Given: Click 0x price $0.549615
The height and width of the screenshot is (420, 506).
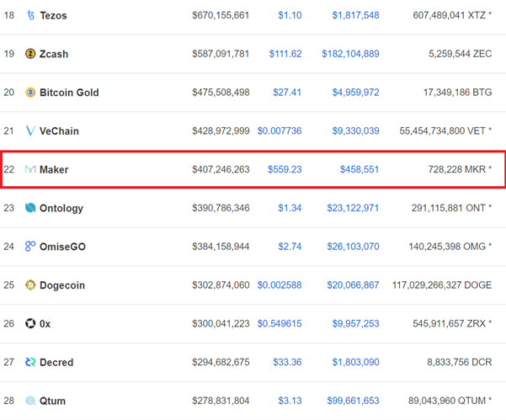Looking at the screenshot, I should [x=280, y=323].
